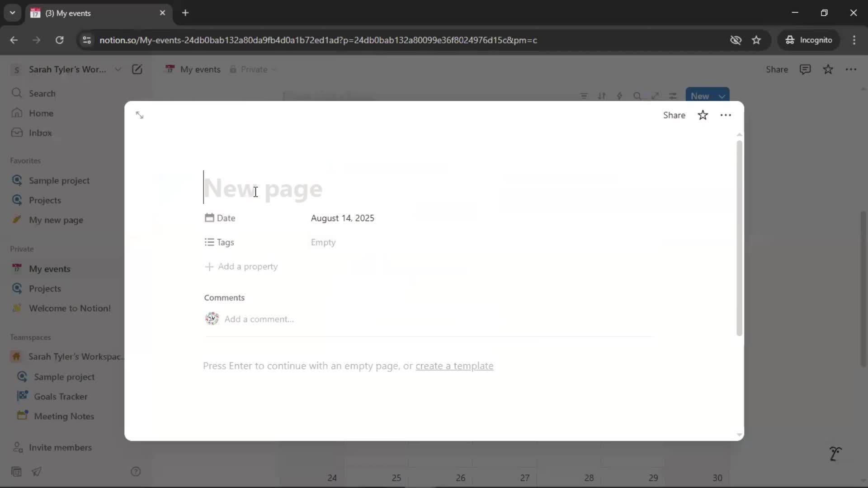Click the browser address bar URL
The width and height of the screenshot is (868, 488).
point(318,40)
